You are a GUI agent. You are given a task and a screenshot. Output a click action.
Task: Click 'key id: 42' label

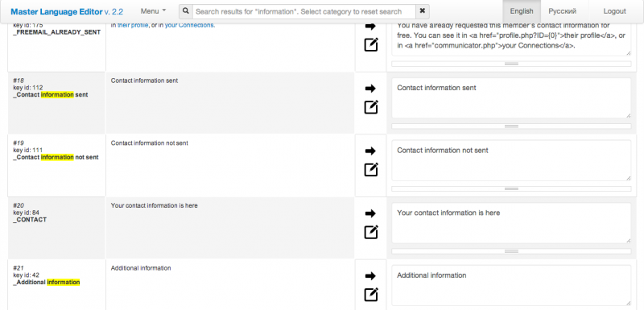(27, 275)
